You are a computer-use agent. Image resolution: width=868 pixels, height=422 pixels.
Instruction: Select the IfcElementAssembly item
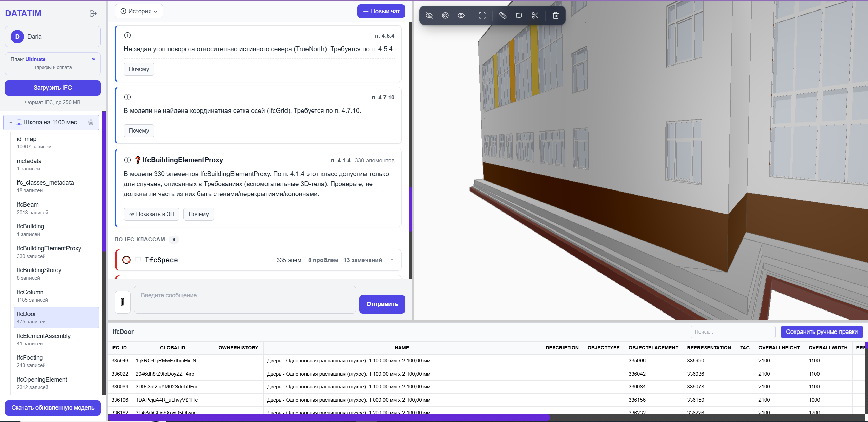pos(56,340)
